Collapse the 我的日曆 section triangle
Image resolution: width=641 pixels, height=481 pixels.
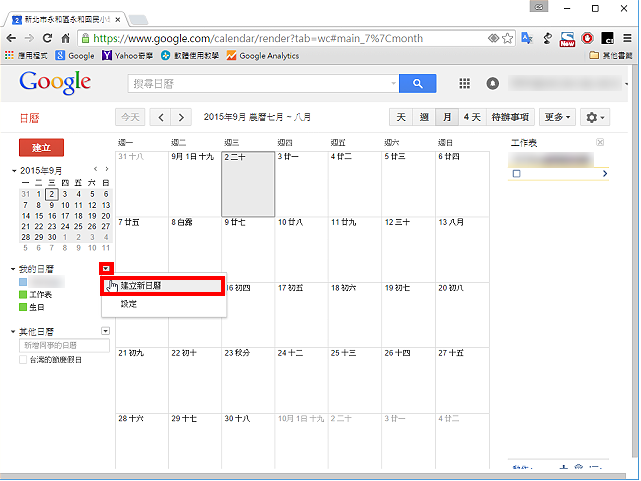13,269
